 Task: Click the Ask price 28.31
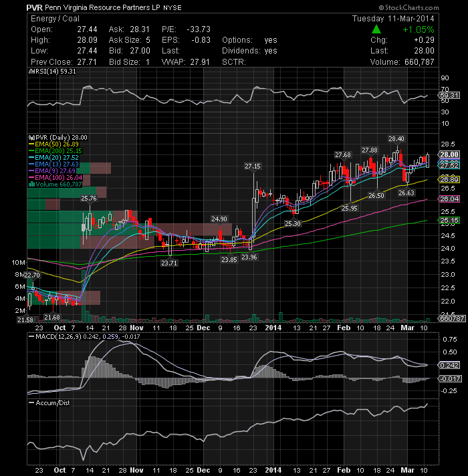pos(140,29)
